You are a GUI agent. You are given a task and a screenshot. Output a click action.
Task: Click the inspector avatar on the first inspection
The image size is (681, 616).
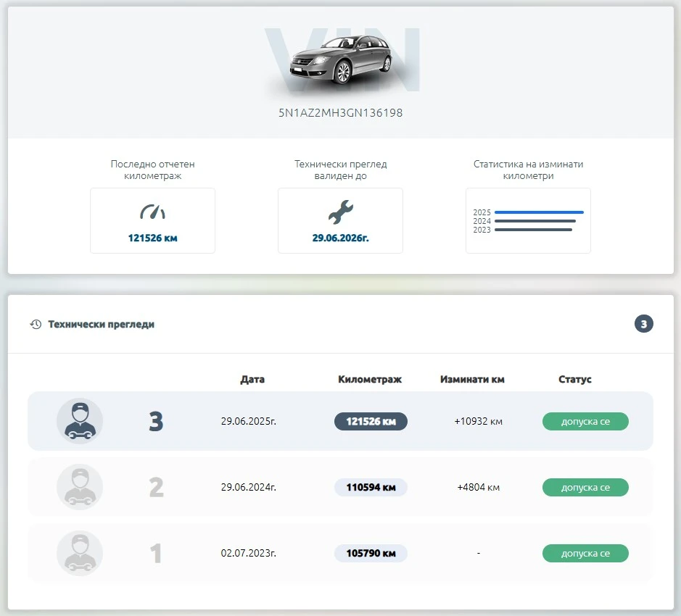pyautogui.click(x=80, y=553)
